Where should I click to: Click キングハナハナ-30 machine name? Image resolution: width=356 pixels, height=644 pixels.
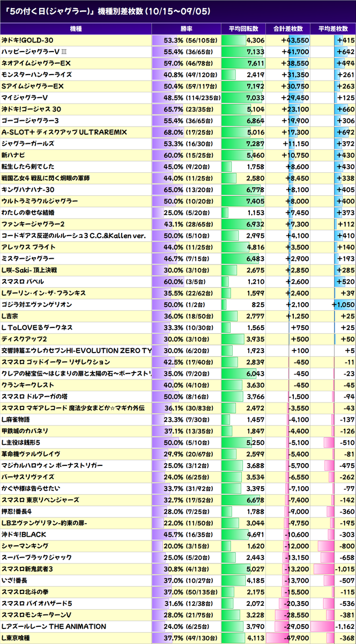(29, 189)
